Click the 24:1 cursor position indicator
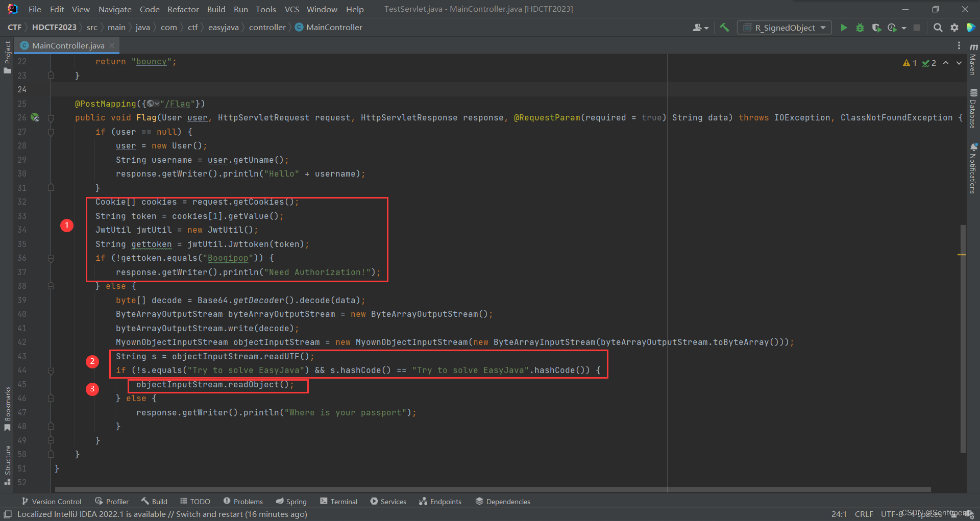The image size is (980, 521). [839, 514]
